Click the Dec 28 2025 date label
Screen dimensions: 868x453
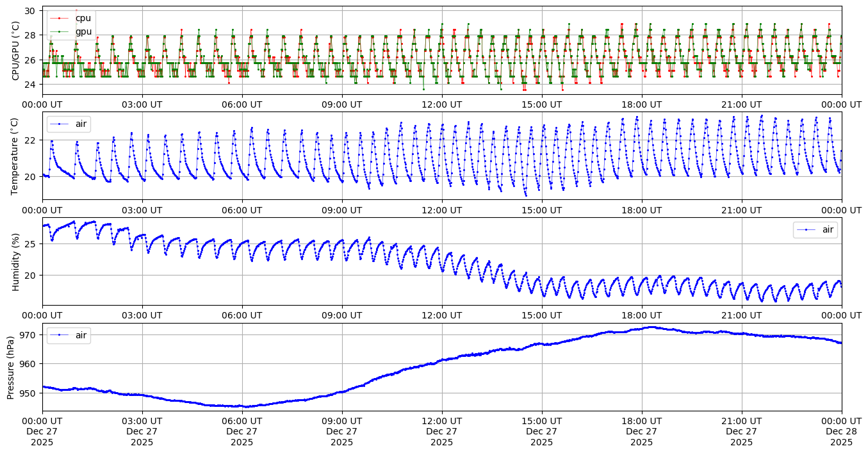pyautogui.click(x=841, y=431)
